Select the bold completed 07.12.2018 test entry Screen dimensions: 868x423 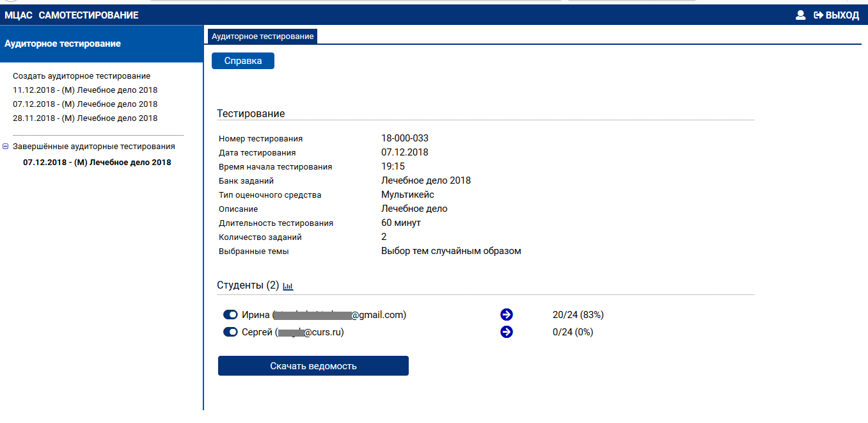(x=97, y=163)
